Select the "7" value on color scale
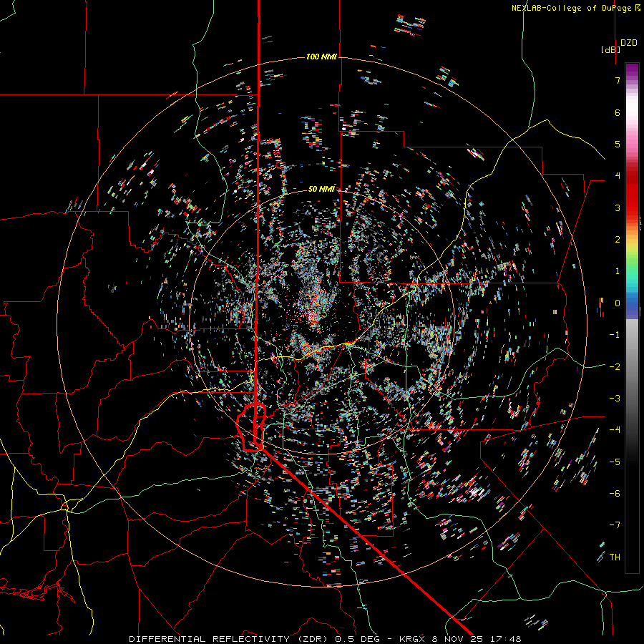 618,80
